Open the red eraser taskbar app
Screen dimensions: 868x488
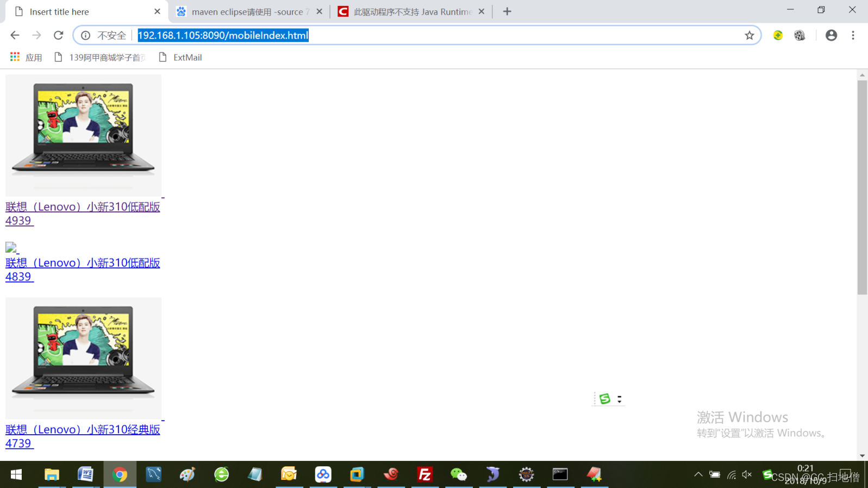click(594, 474)
